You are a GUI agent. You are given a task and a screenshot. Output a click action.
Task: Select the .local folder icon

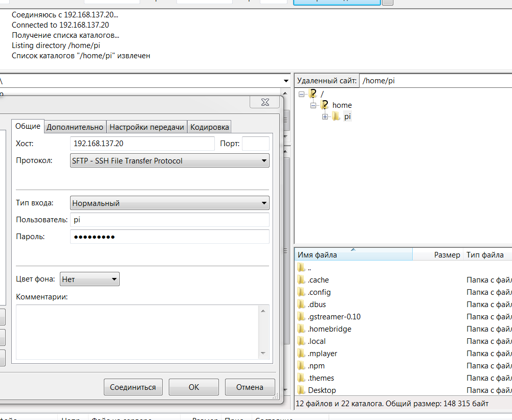coord(301,341)
